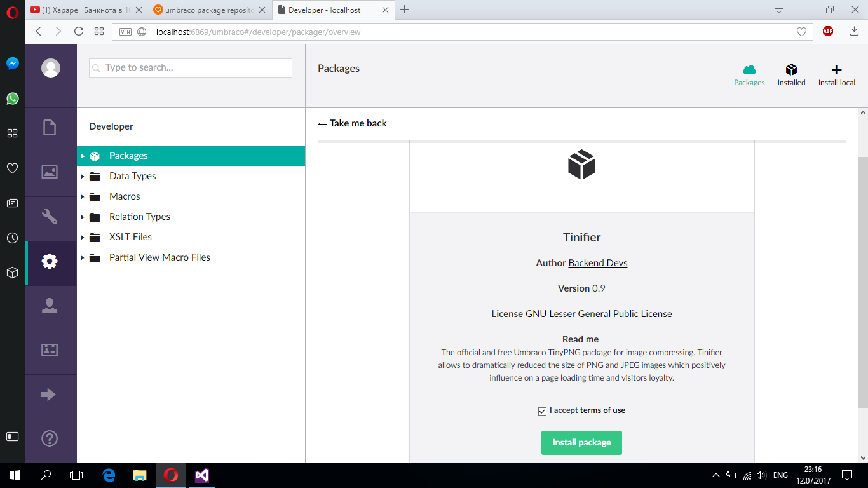
Task: Open Microsoft Edge from the taskbar
Action: (109, 475)
